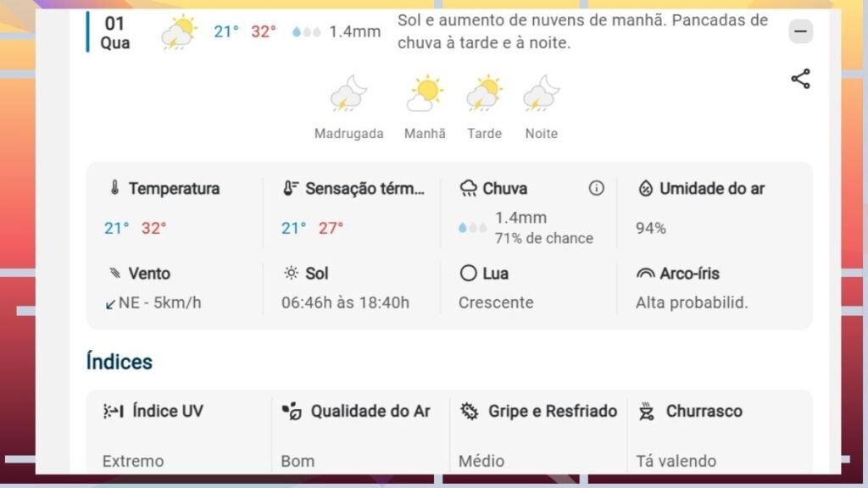The image size is (868, 488).
Task: Click the Gripe e Resfriado virus icon
Action: tap(469, 412)
